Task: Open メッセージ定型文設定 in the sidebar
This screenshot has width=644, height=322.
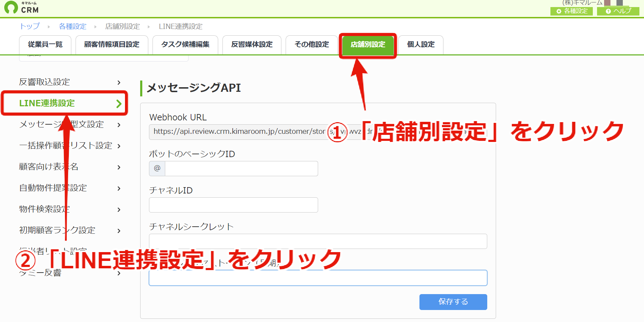Action: pyautogui.click(x=70, y=125)
